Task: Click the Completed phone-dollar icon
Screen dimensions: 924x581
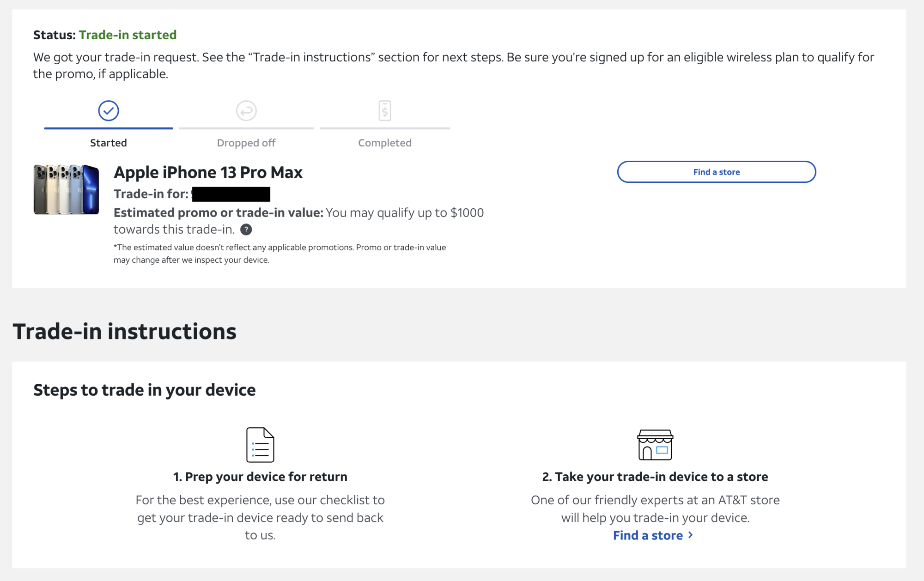Action: coord(385,111)
